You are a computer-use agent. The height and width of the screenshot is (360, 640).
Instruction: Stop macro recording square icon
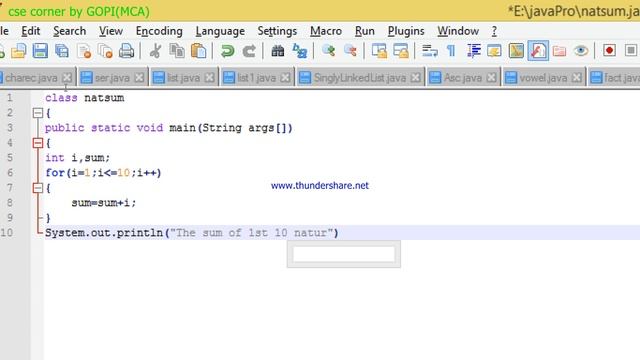coord(631,51)
